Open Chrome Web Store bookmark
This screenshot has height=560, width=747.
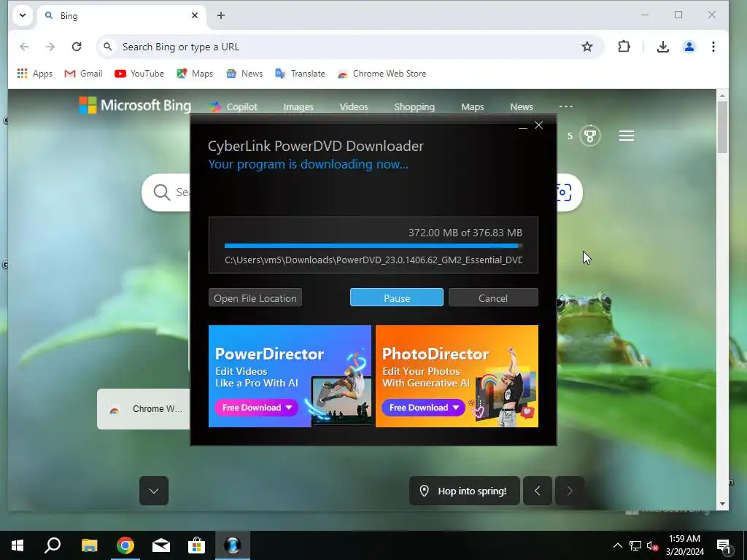tap(382, 74)
